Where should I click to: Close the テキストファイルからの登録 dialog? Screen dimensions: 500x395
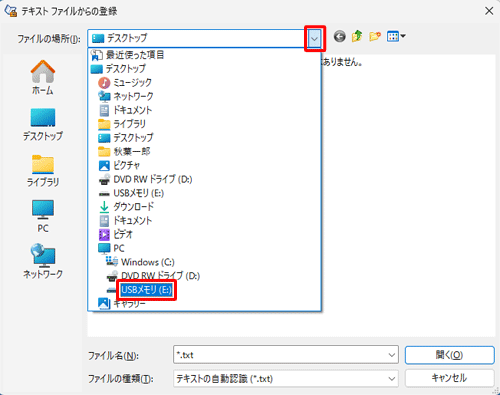point(489,11)
